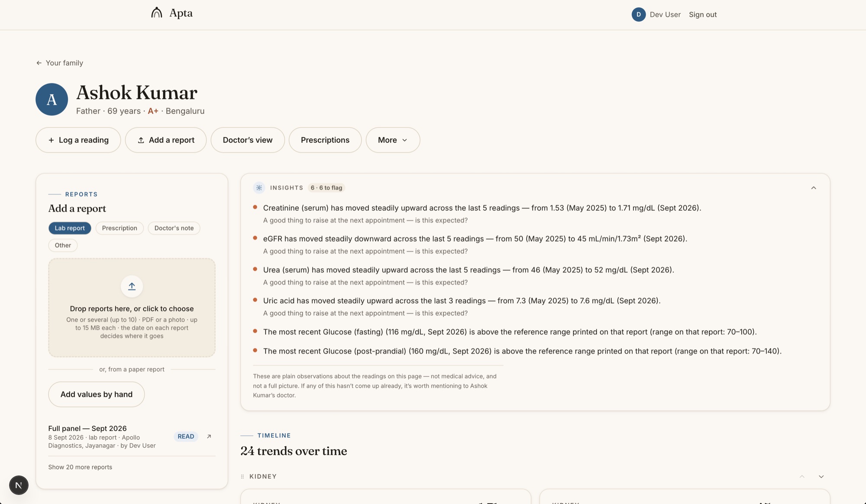Grab the Kidney section drag handle
Screen dimensions: 866x504
click(x=242, y=476)
